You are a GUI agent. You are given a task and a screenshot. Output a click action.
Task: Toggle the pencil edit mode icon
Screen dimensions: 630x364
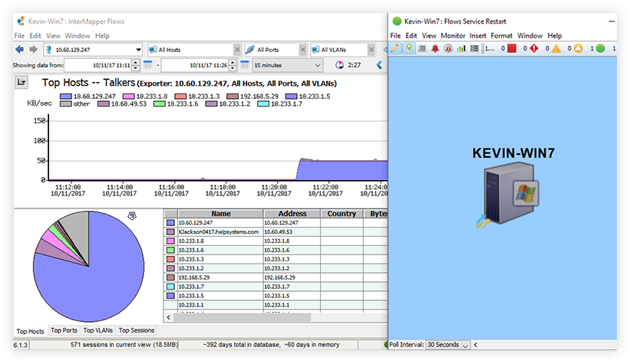395,48
